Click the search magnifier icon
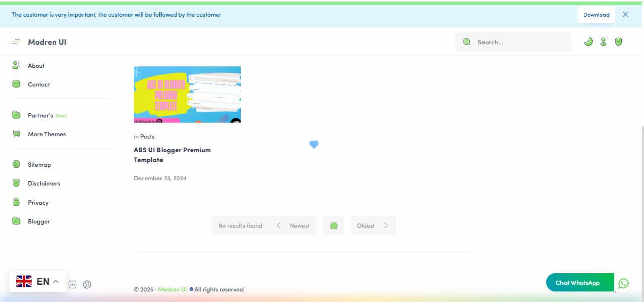 (467, 42)
